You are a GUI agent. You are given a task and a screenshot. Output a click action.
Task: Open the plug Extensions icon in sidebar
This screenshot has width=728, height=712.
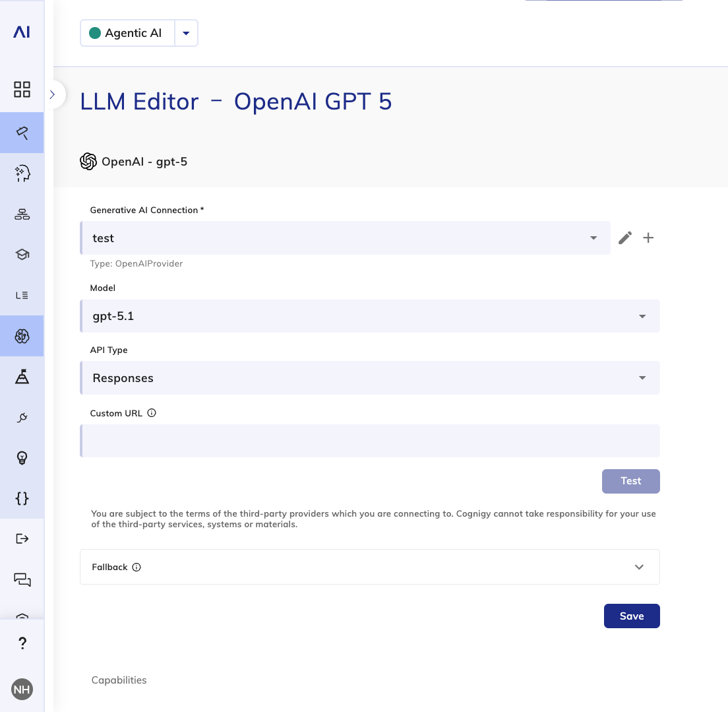point(22,417)
